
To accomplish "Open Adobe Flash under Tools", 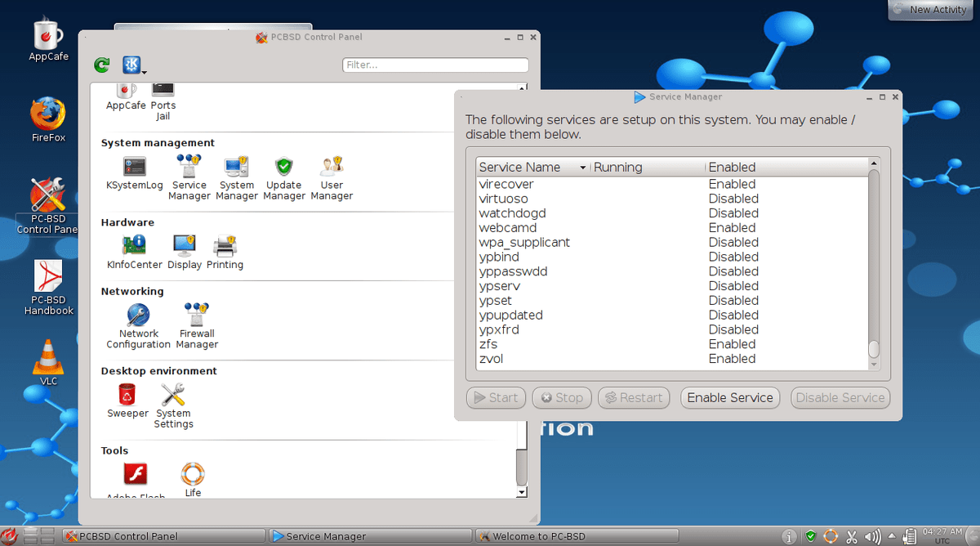I will point(136,480).
